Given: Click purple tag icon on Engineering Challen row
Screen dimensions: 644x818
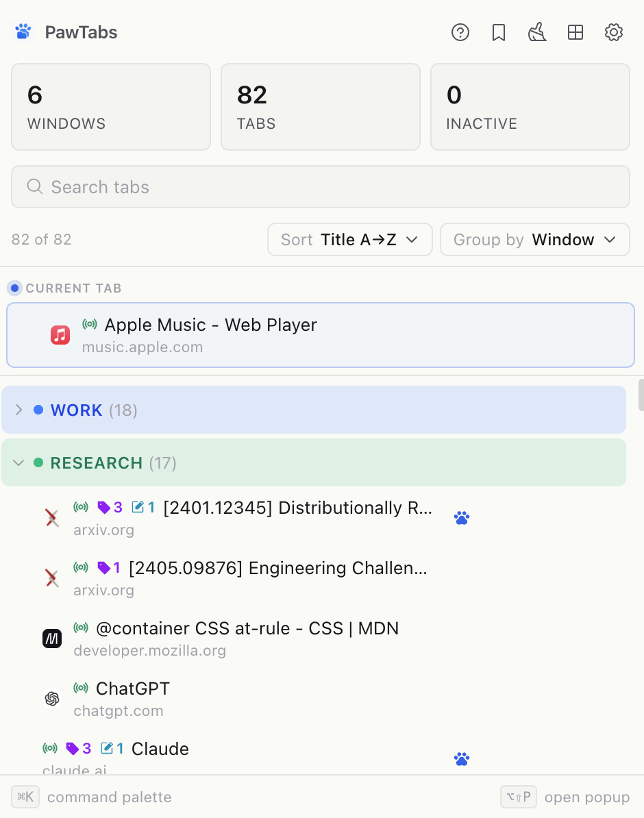Looking at the screenshot, I should pyautogui.click(x=104, y=567).
